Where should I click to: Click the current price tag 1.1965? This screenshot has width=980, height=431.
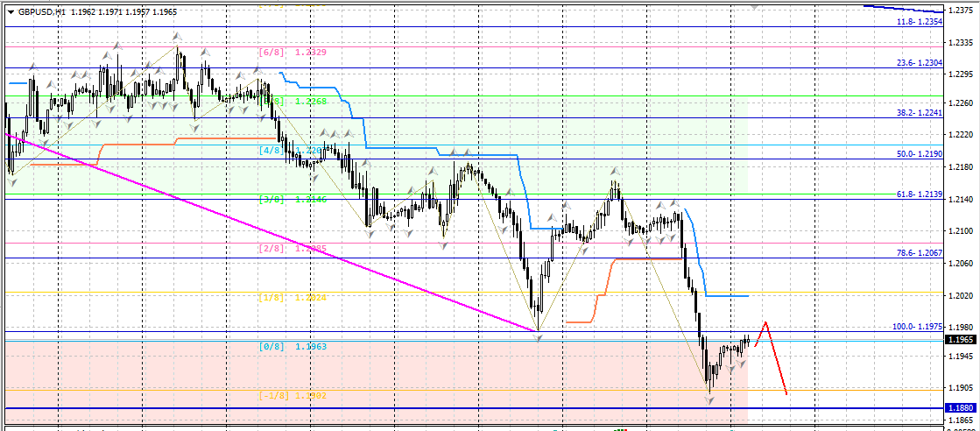point(960,340)
